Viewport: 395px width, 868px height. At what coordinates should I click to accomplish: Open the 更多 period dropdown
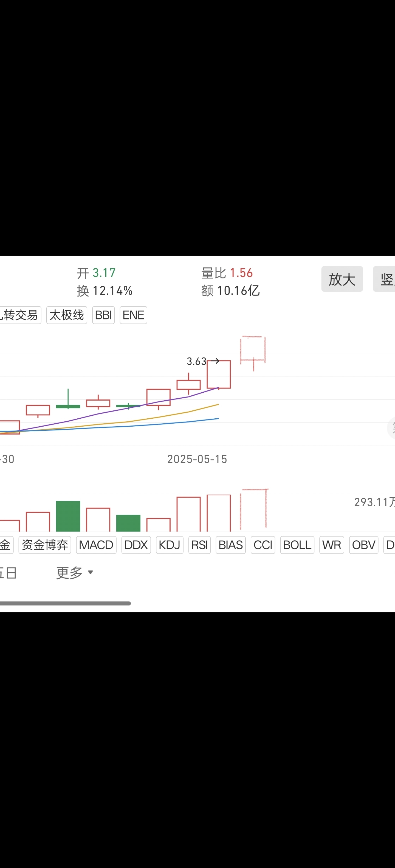[x=75, y=573]
